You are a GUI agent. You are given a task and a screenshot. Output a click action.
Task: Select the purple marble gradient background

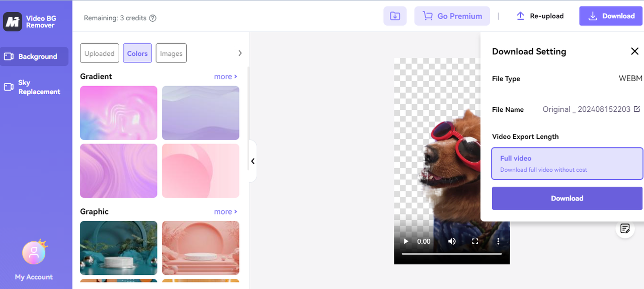(x=119, y=171)
